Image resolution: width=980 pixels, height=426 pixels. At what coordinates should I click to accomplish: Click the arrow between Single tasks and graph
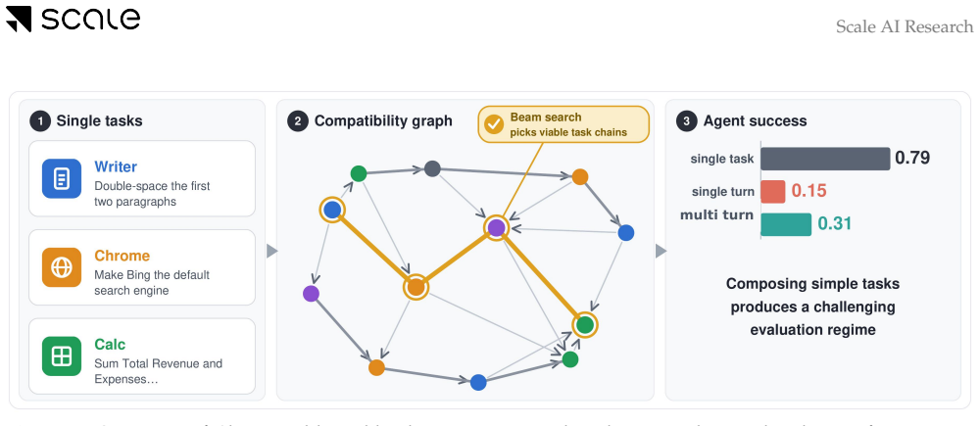click(x=271, y=251)
